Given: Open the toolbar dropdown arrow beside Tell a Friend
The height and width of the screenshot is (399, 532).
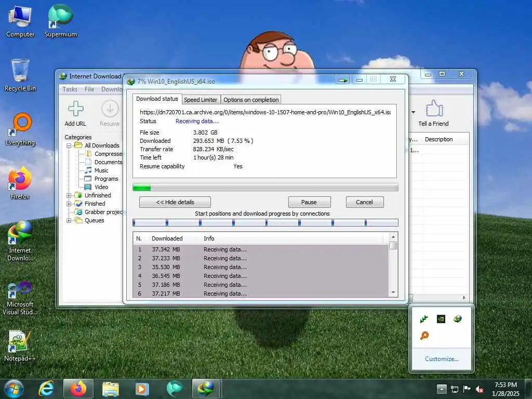Looking at the screenshot, I should (413, 112).
